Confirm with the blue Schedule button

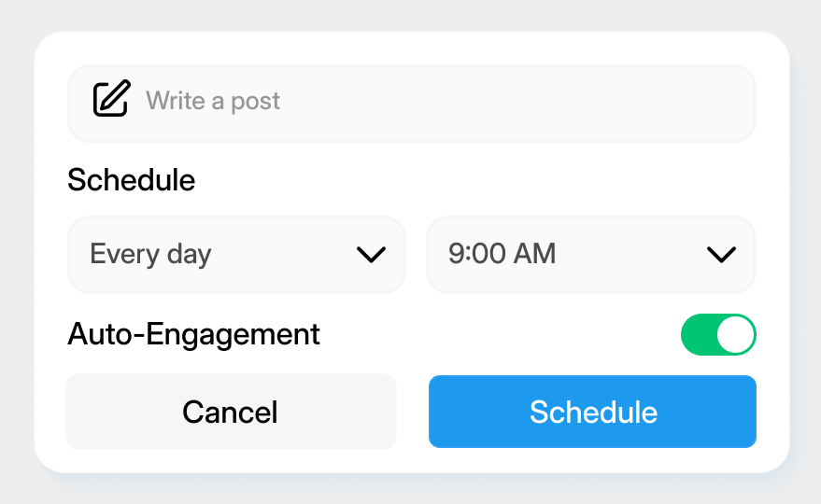[x=592, y=412]
